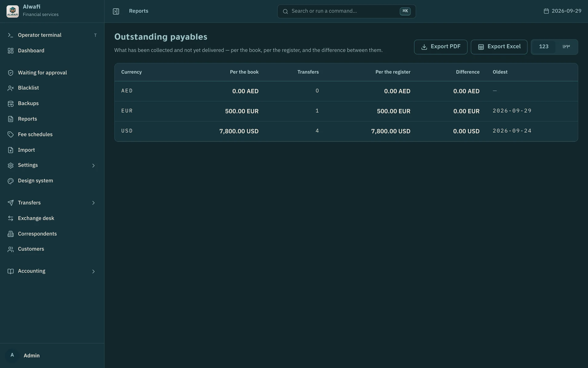The image size is (588, 368).
Task: Click the calendar icon beside the date
Action: (x=546, y=11)
